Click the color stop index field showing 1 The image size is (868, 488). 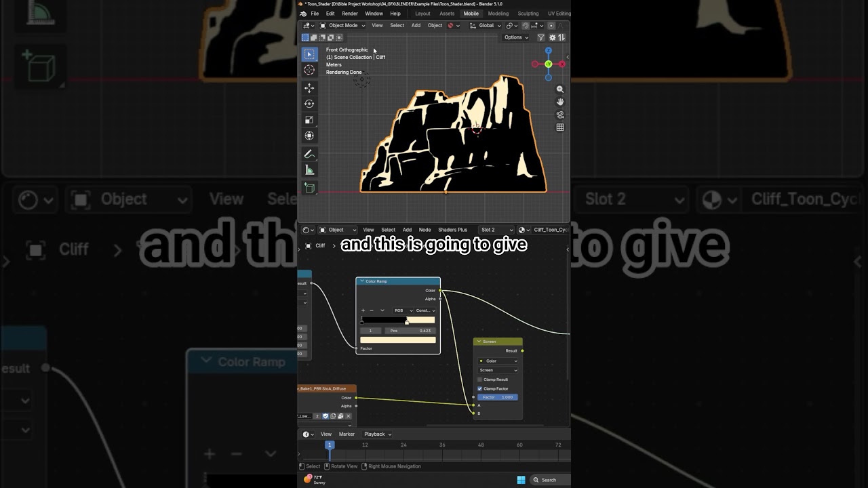point(371,331)
